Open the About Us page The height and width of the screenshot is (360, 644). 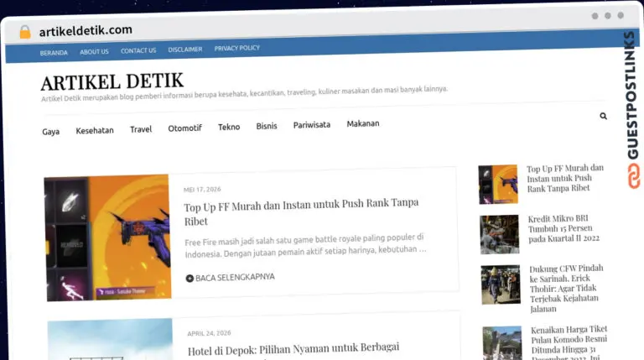tap(94, 52)
